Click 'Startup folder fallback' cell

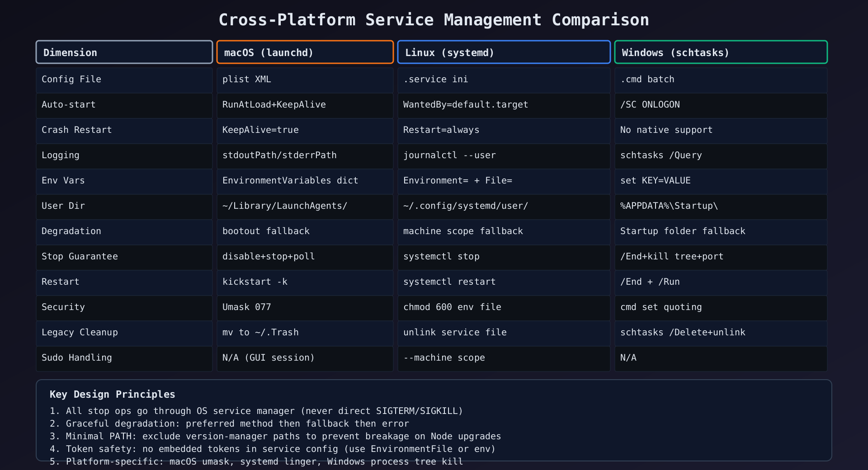721,232
